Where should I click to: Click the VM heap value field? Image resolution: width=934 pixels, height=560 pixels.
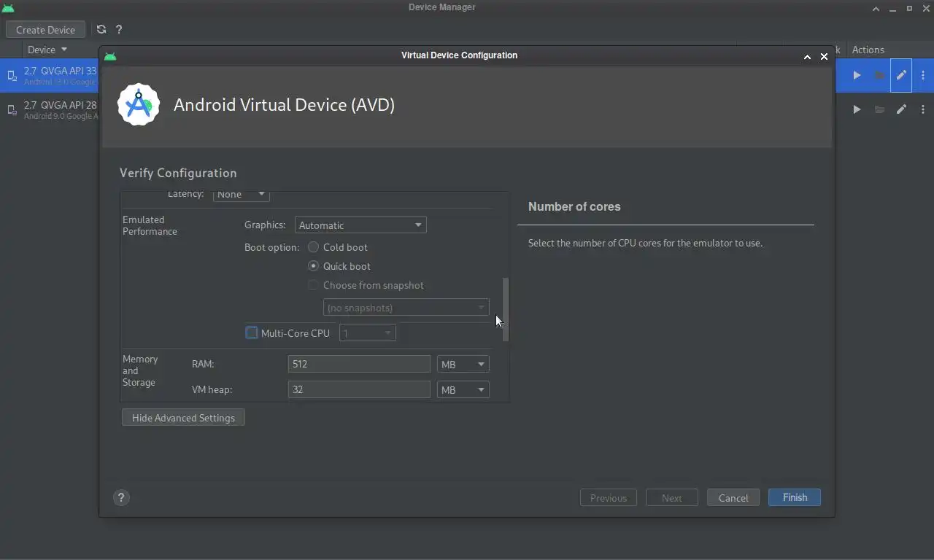[x=359, y=389]
